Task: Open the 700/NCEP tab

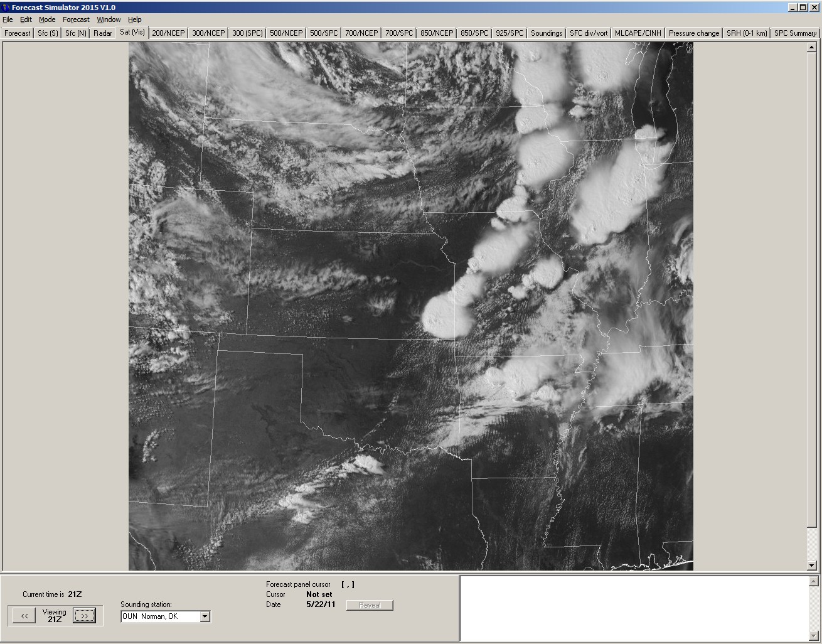Action: point(361,33)
